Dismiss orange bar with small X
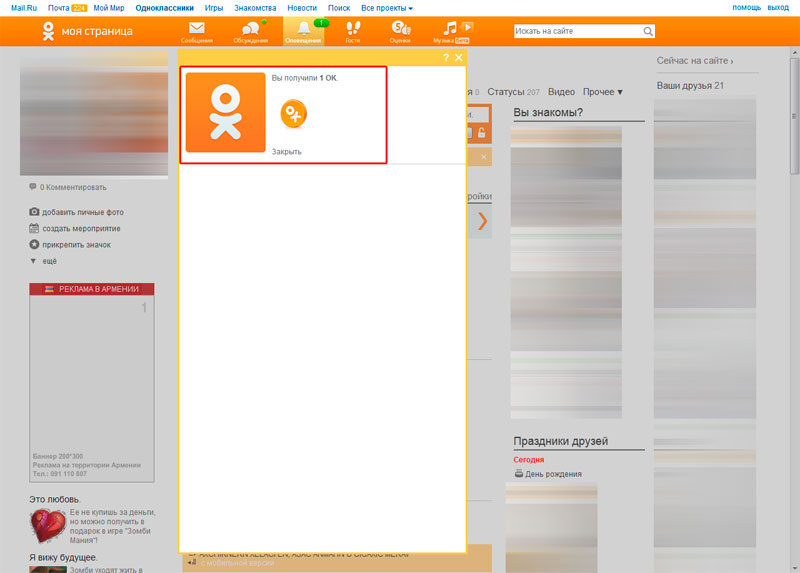The height and width of the screenshot is (573, 800). click(x=484, y=157)
